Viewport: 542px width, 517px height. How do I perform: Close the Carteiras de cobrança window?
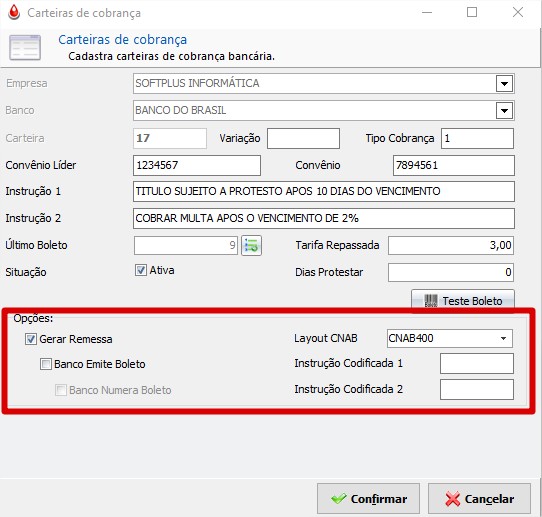518,12
